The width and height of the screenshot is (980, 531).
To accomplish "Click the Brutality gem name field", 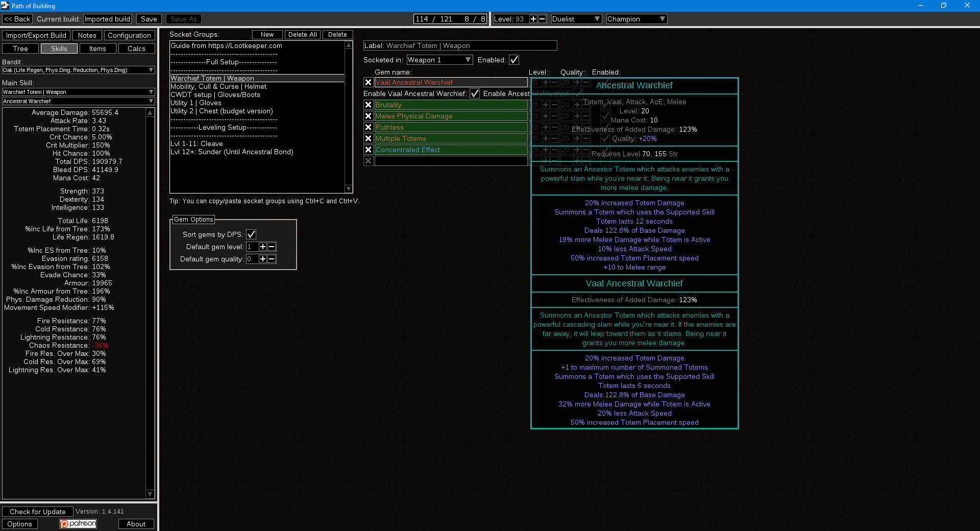I will point(451,105).
